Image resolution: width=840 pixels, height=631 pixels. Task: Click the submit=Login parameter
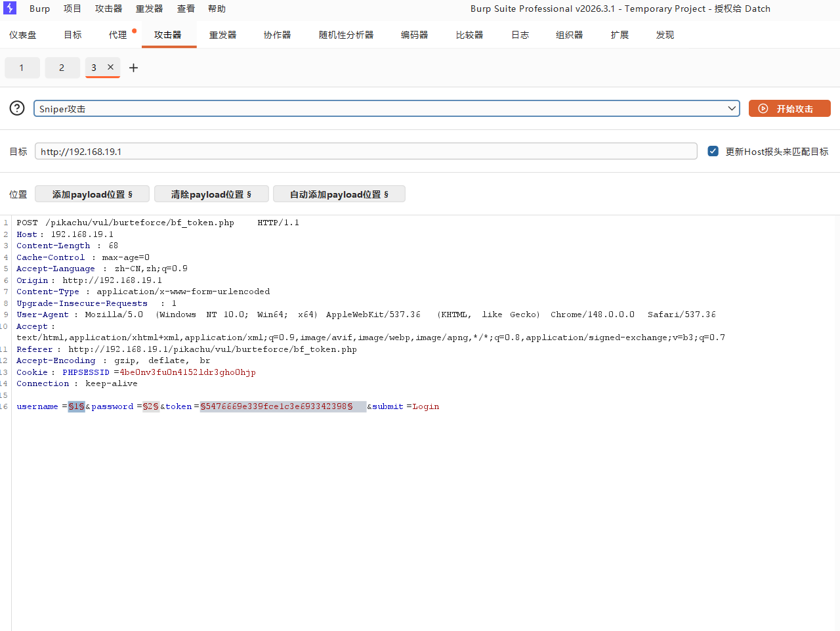point(406,406)
